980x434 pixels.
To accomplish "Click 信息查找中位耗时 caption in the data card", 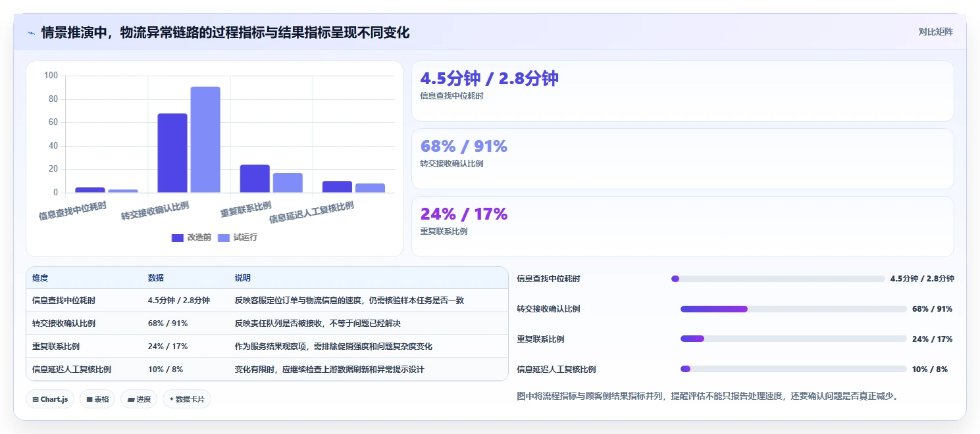I will point(451,96).
